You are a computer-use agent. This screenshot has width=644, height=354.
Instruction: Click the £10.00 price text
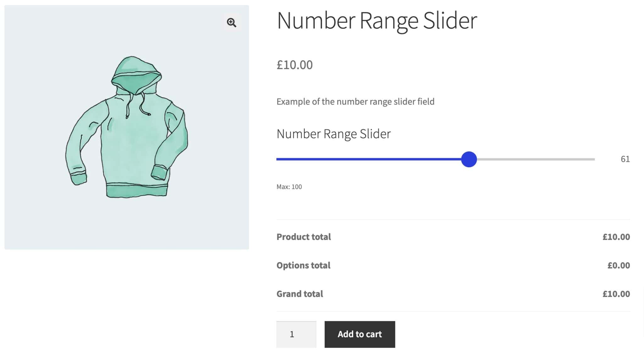(294, 65)
